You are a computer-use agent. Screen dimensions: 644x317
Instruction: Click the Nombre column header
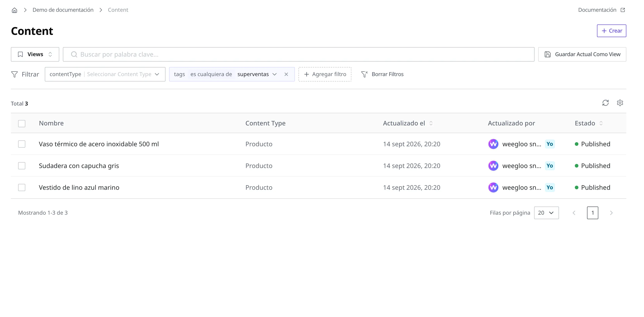click(x=51, y=123)
